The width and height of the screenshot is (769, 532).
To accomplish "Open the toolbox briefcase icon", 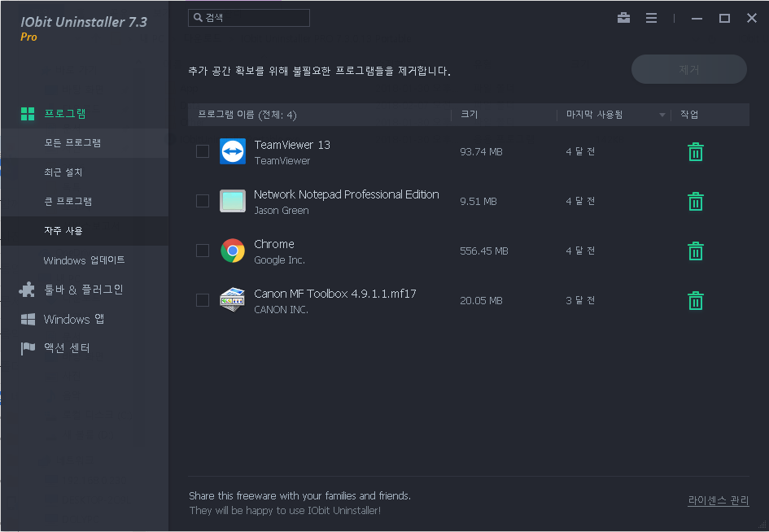I will pyautogui.click(x=623, y=18).
